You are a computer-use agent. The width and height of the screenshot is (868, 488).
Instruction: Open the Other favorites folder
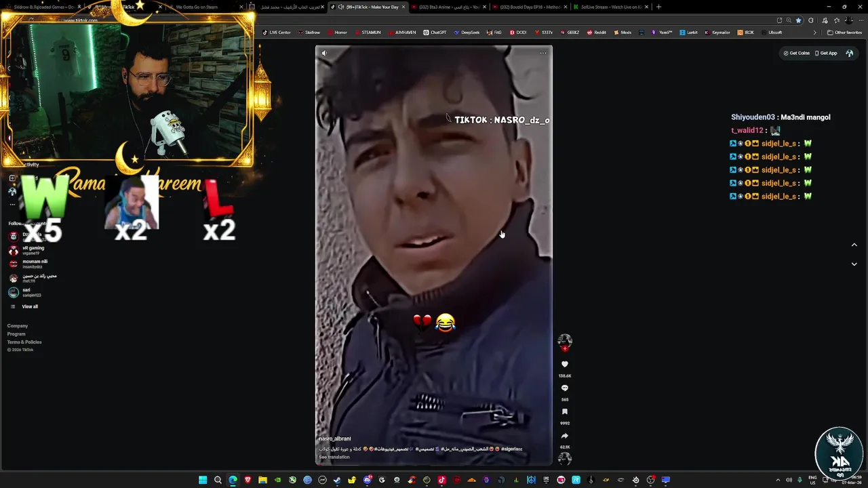click(844, 33)
